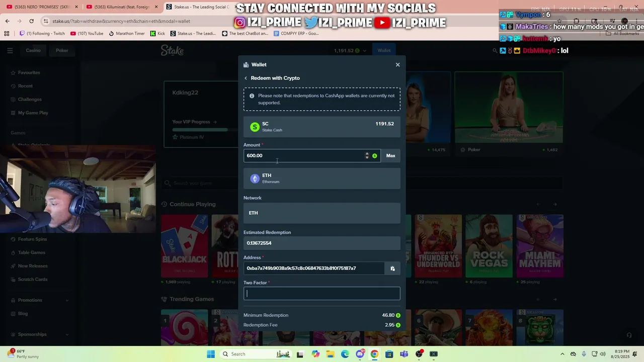The width and height of the screenshot is (644, 362).
Task: Click next arrow in Continue Playing carousel
Action: [x=555, y=204]
